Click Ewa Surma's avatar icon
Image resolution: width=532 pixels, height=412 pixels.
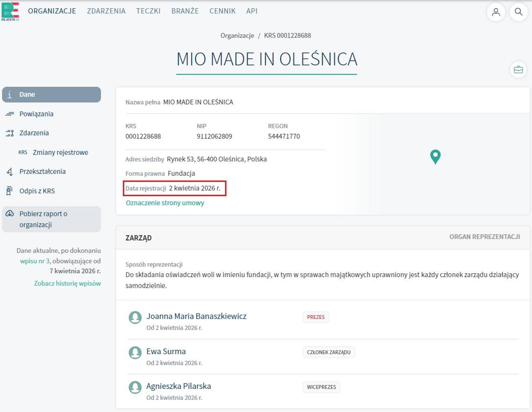[135, 352]
